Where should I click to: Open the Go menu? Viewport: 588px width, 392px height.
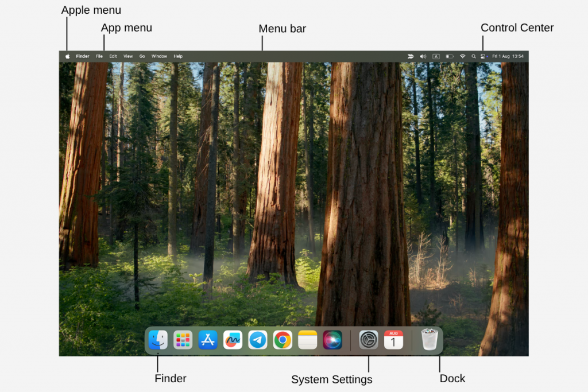click(x=142, y=56)
